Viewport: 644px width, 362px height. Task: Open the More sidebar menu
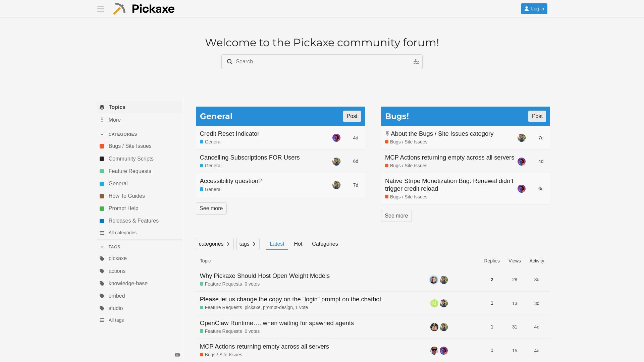coord(139,120)
